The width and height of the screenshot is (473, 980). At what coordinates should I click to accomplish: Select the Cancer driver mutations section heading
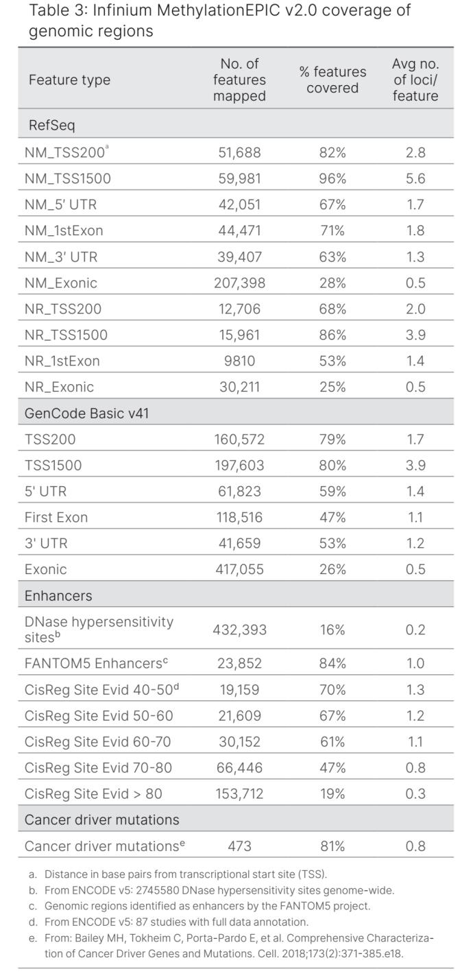tap(101, 820)
